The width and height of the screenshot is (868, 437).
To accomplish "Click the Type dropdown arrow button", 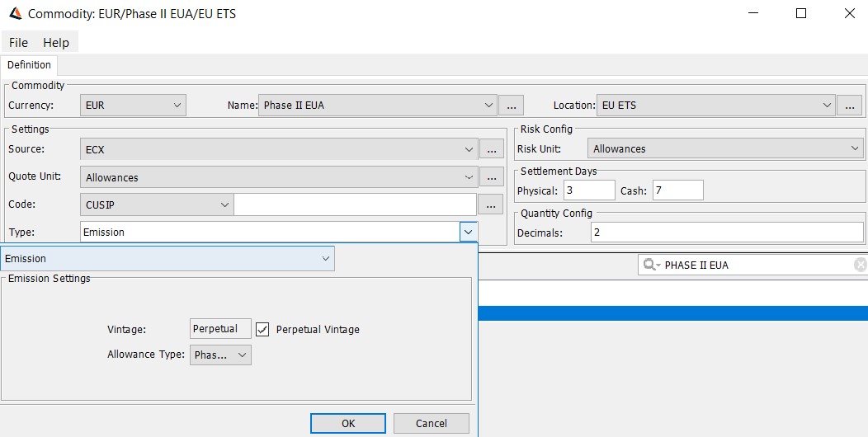I will pos(469,233).
